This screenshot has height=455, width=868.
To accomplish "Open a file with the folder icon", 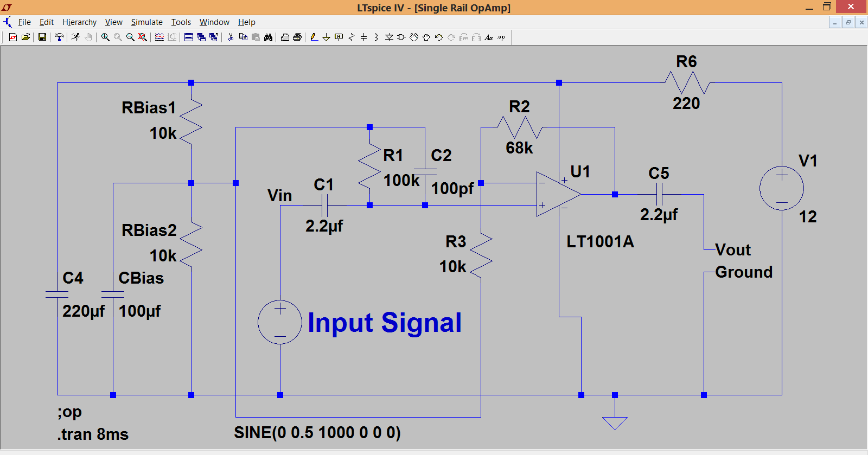I will pyautogui.click(x=25, y=37).
